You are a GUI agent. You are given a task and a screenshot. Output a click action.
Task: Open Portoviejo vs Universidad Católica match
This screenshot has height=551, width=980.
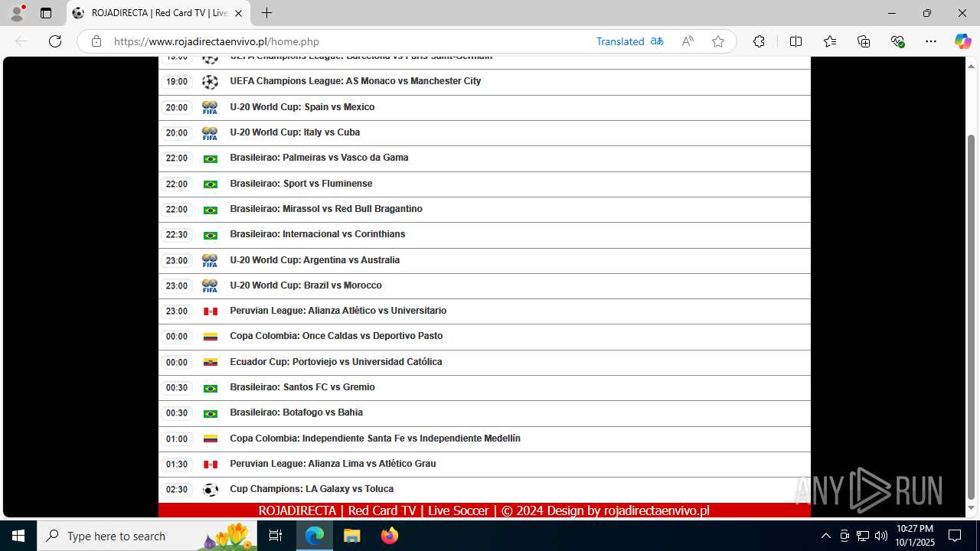[336, 362]
